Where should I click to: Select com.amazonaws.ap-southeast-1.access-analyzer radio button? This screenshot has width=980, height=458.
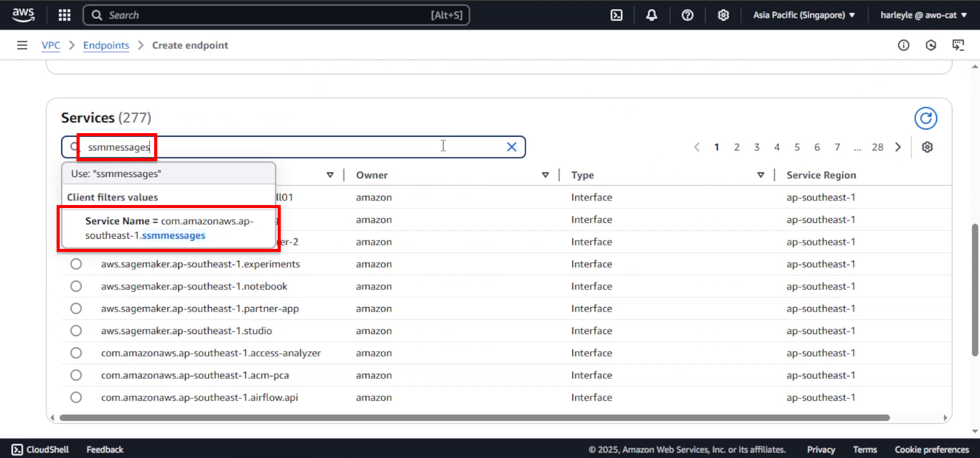76,353
